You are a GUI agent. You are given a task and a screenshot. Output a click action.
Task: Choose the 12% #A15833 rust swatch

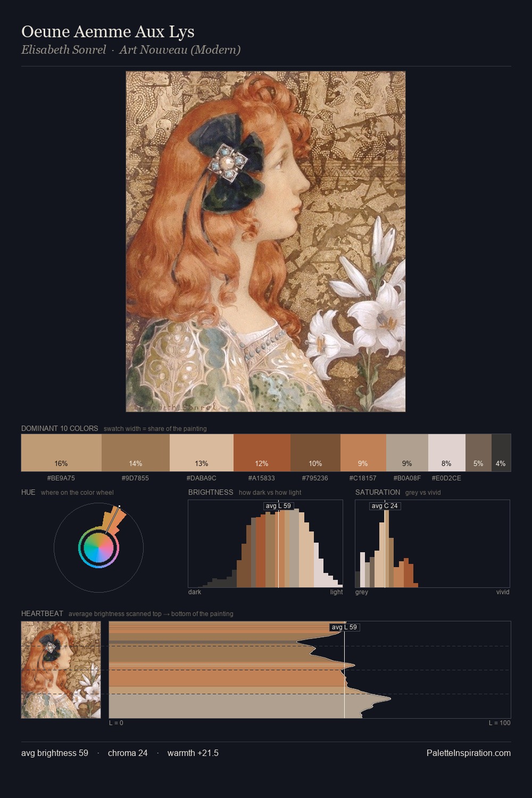click(262, 453)
